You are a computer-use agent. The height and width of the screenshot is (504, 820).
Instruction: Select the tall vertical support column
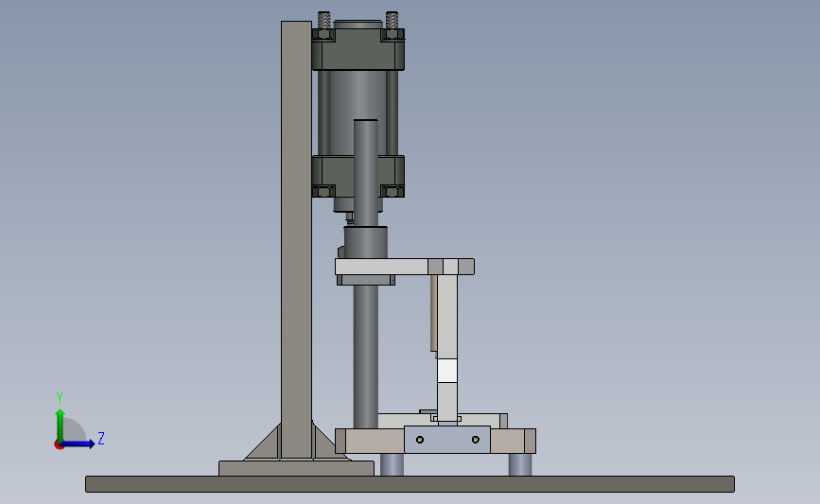pos(296,240)
